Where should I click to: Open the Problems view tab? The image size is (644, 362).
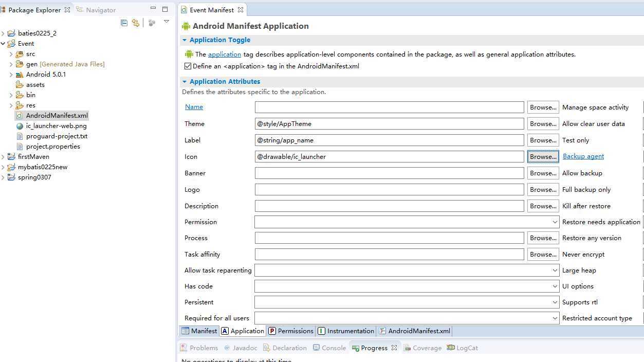tap(199, 348)
